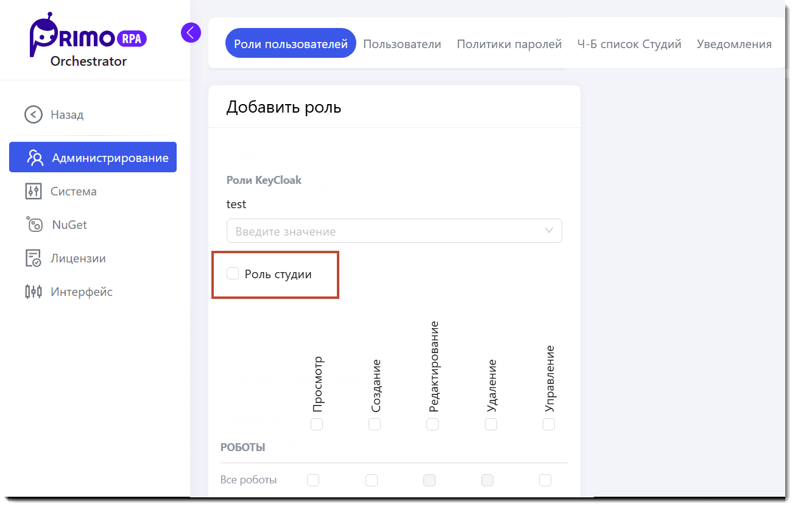812x515 pixels.
Task: Open the Политики паролей tab
Action: (x=509, y=44)
